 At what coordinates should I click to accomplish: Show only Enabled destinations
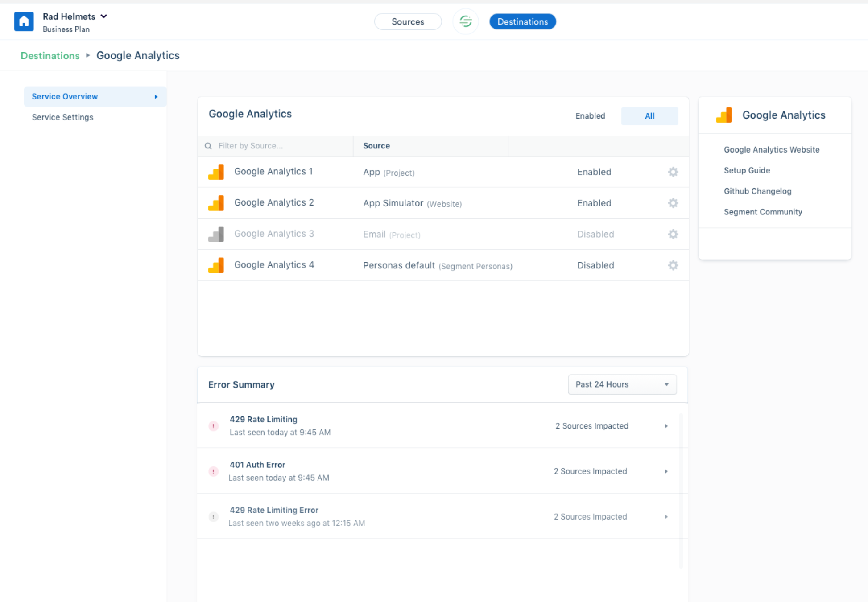[590, 116]
